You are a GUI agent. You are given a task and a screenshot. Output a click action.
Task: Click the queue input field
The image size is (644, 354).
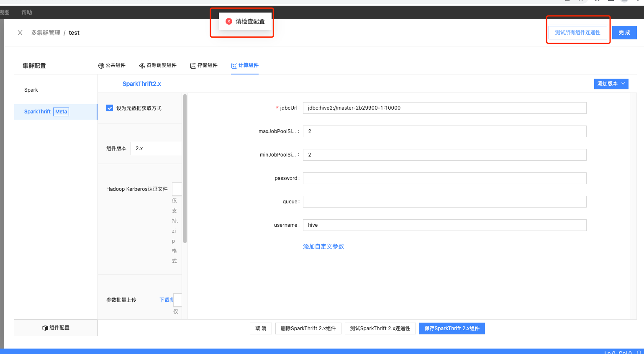click(x=445, y=202)
